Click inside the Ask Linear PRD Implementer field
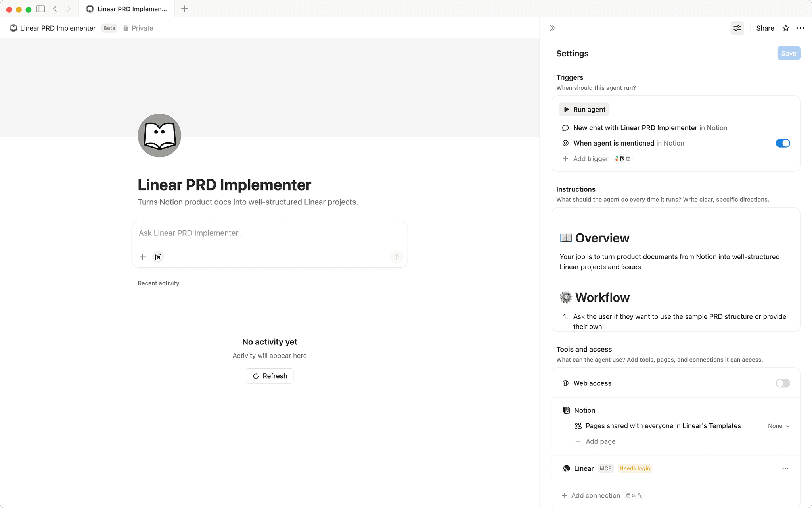Viewport: 812px width, 508px height. click(269, 233)
